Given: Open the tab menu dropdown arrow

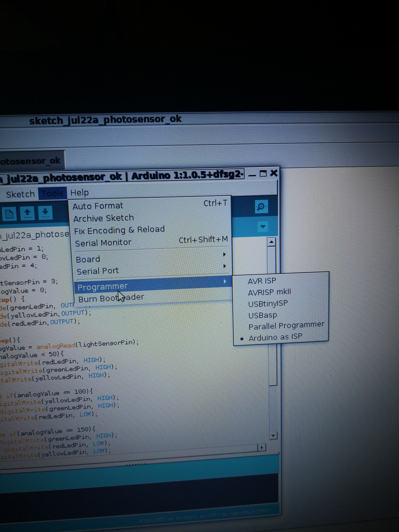Looking at the screenshot, I should click(x=263, y=227).
